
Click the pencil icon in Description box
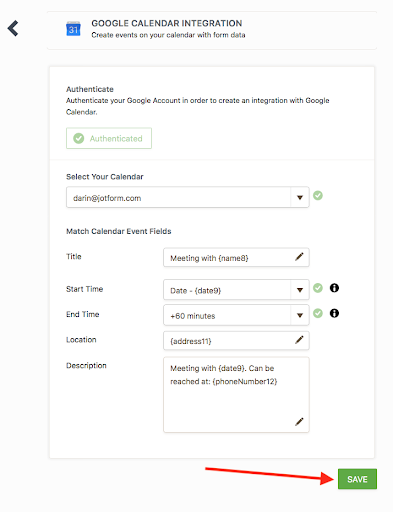pyautogui.click(x=299, y=422)
